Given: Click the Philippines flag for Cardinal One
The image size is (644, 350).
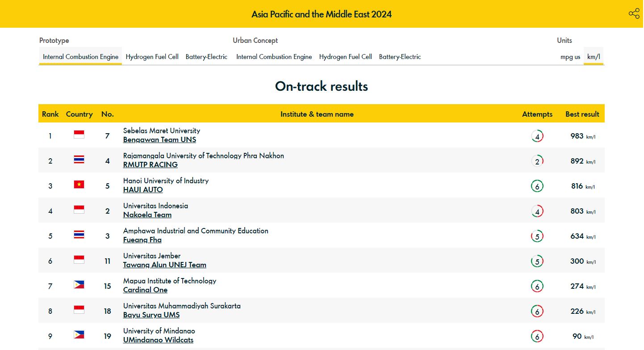Looking at the screenshot, I should point(79,285).
